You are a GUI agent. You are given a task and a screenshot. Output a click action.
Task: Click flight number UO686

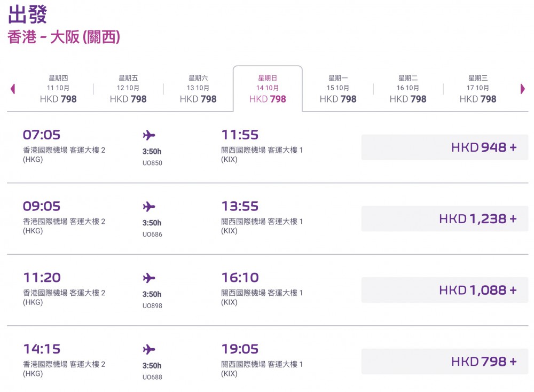(152, 234)
